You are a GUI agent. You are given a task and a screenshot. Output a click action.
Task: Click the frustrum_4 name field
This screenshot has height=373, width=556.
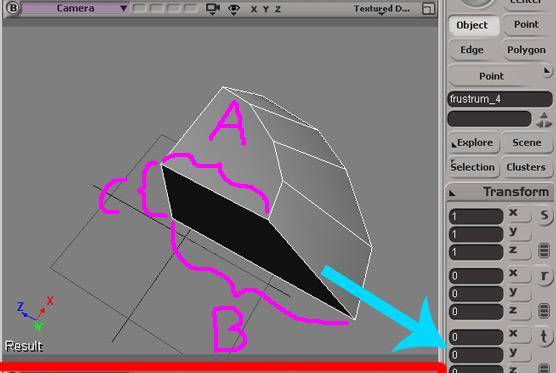click(500, 99)
